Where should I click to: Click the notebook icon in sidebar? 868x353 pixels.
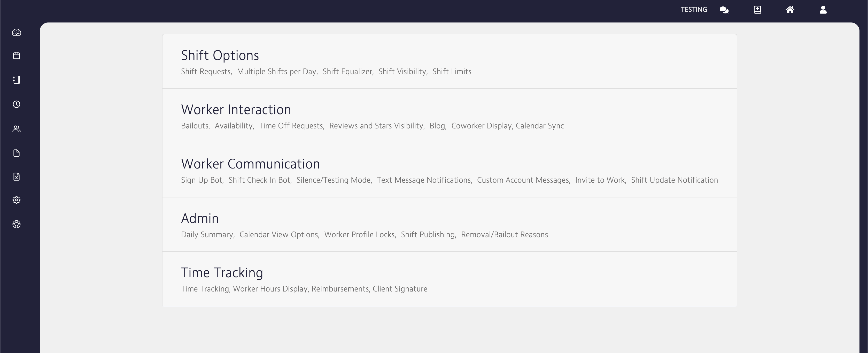click(x=17, y=80)
